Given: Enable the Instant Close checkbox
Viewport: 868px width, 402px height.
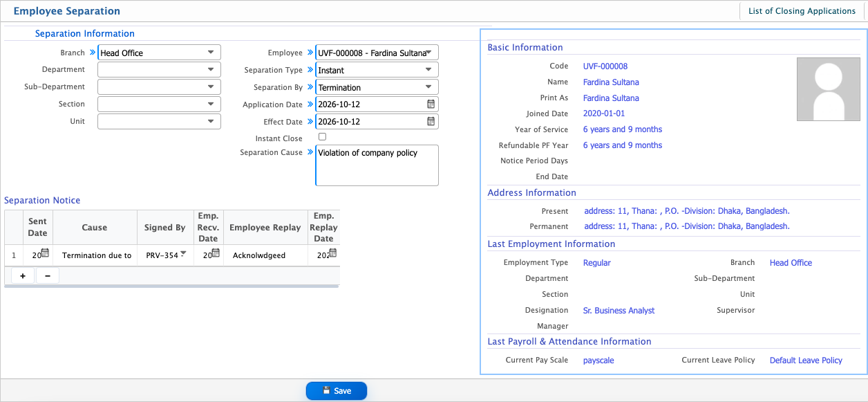Looking at the screenshot, I should (322, 138).
